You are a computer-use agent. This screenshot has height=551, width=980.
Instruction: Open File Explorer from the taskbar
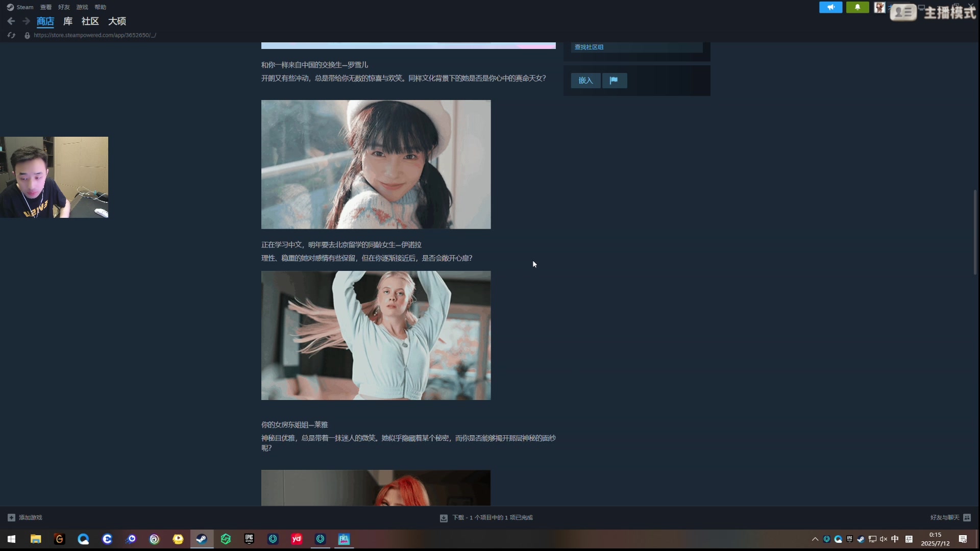coord(36,539)
